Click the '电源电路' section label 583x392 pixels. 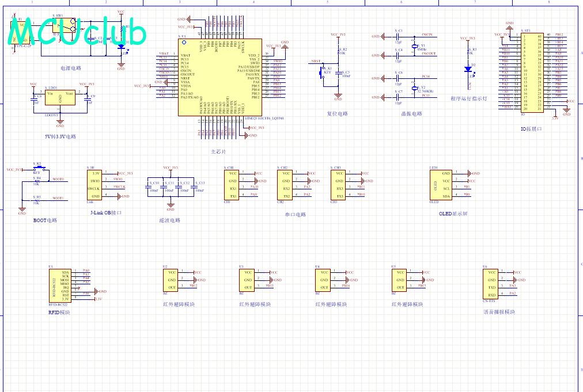click(x=71, y=68)
